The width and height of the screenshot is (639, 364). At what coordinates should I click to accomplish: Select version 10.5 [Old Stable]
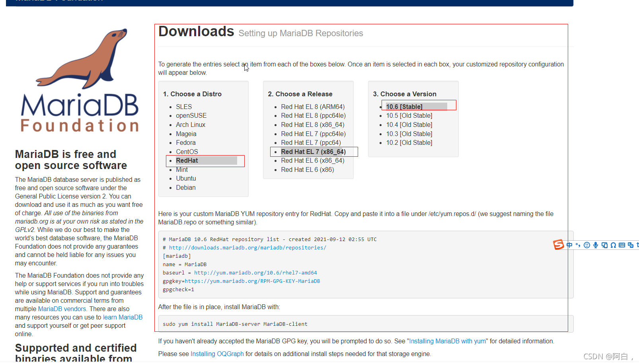click(x=409, y=115)
